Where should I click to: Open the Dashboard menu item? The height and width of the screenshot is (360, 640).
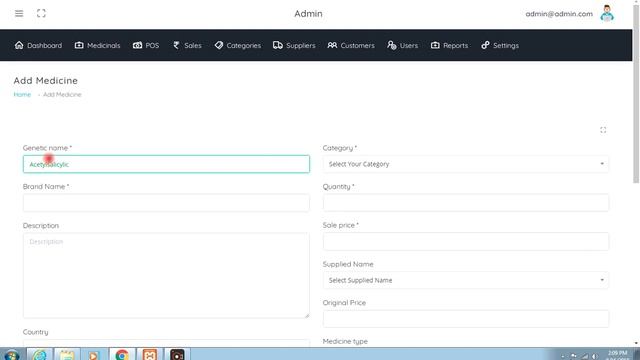click(x=38, y=45)
